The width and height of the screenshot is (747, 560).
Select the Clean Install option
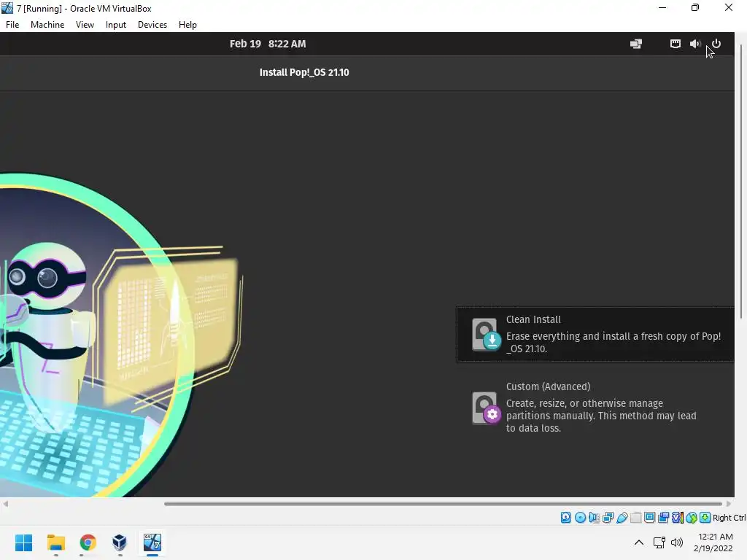pyautogui.click(x=595, y=334)
